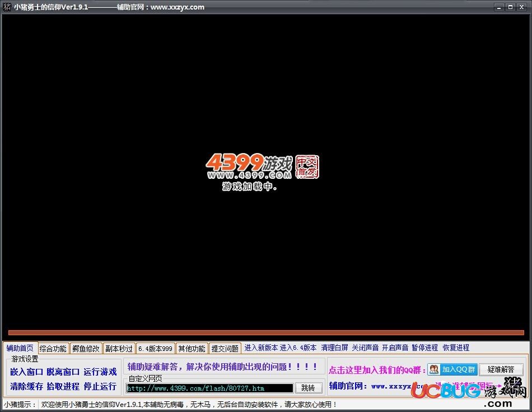This screenshot has width=532, height=412.
Task: Click 嵌入窗口 in game settings
Action: tap(26, 372)
